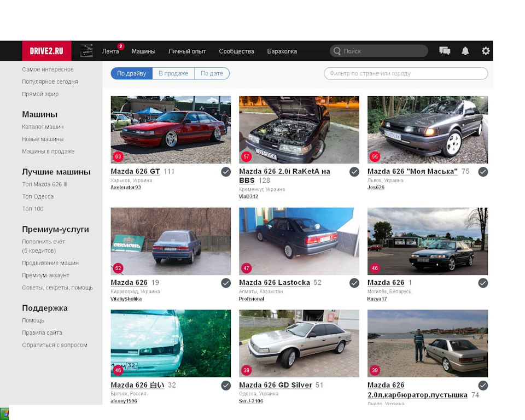Switch to the "В продаже" tab
This screenshot has width=525, height=420.
tap(173, 73)
